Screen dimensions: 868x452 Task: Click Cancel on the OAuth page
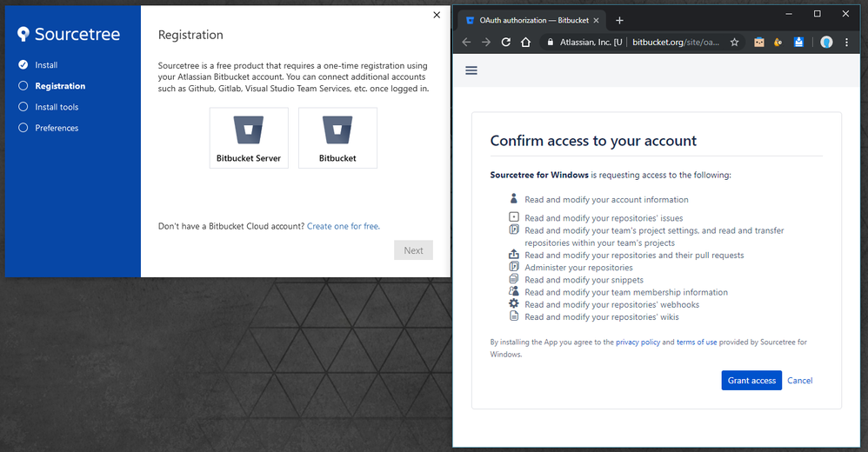pyautogui.click(x=800, y=381)
